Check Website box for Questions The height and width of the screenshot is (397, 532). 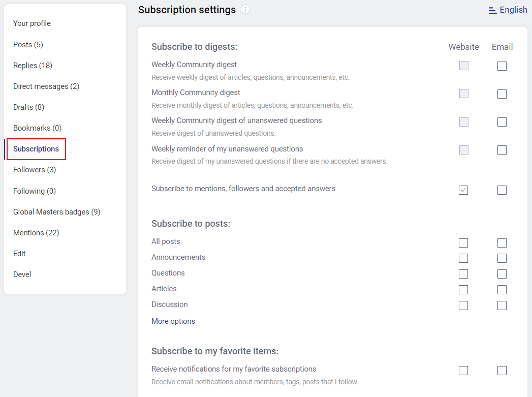[463, 274]
